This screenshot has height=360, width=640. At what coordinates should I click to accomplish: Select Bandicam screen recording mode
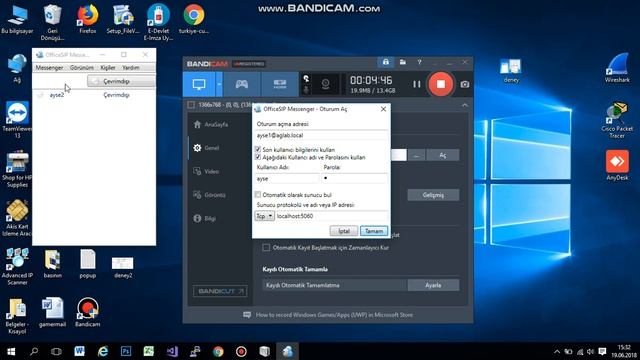pos(199,84)
